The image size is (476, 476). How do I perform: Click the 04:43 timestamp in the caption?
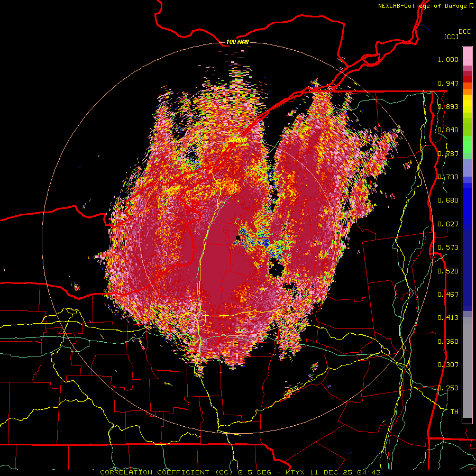[370, 472]
